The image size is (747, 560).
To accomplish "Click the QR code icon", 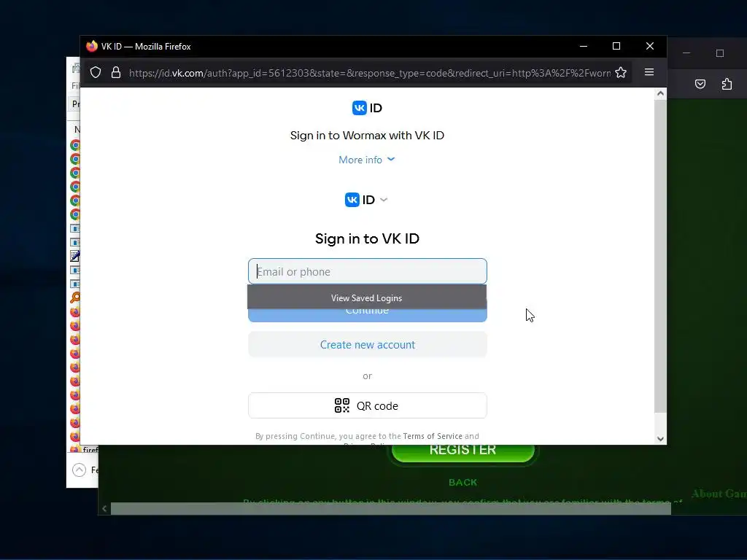I will click(x=341, y=405).
